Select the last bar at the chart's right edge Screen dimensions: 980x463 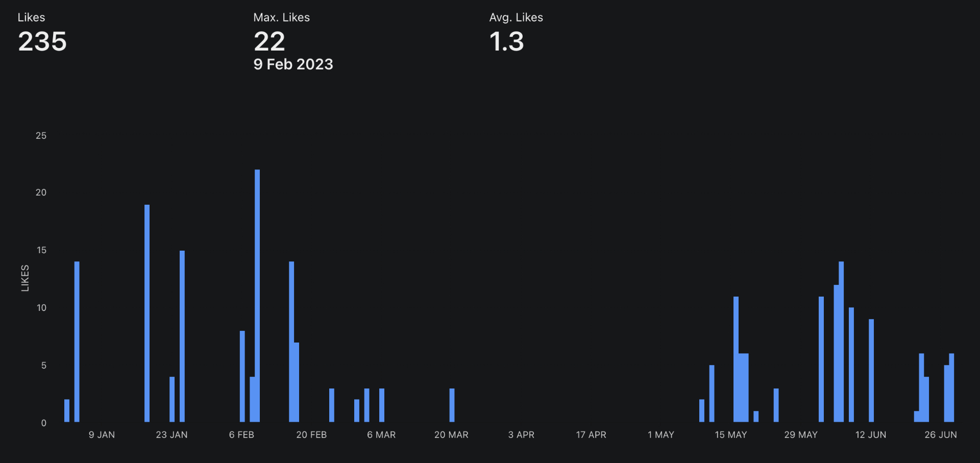click(x=951, y=388)
